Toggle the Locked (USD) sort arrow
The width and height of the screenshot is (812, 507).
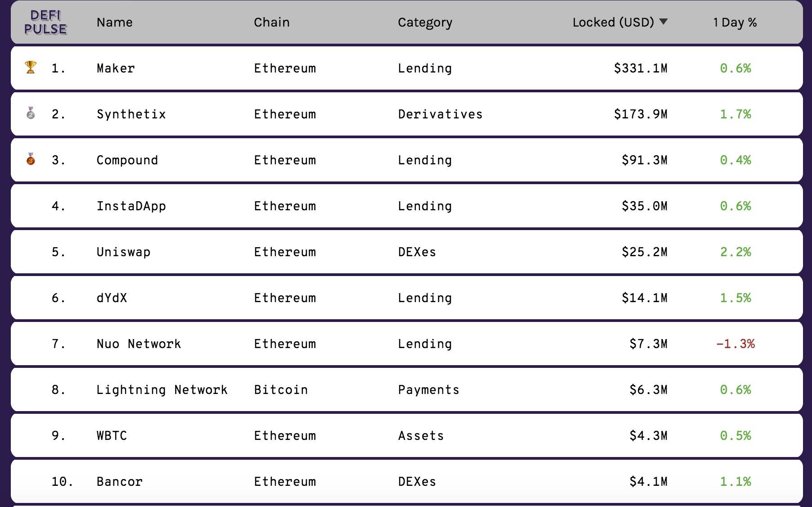pos(663,22)
